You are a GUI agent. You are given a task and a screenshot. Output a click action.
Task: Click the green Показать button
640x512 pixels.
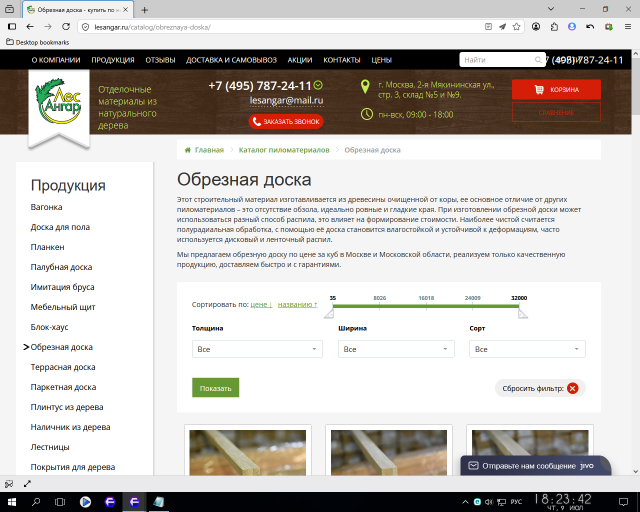coord(216,388)
